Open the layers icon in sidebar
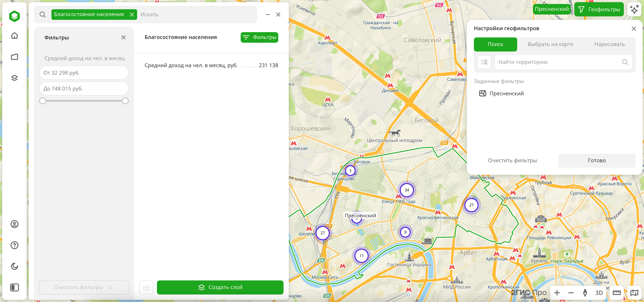 [x=15, y=78]
